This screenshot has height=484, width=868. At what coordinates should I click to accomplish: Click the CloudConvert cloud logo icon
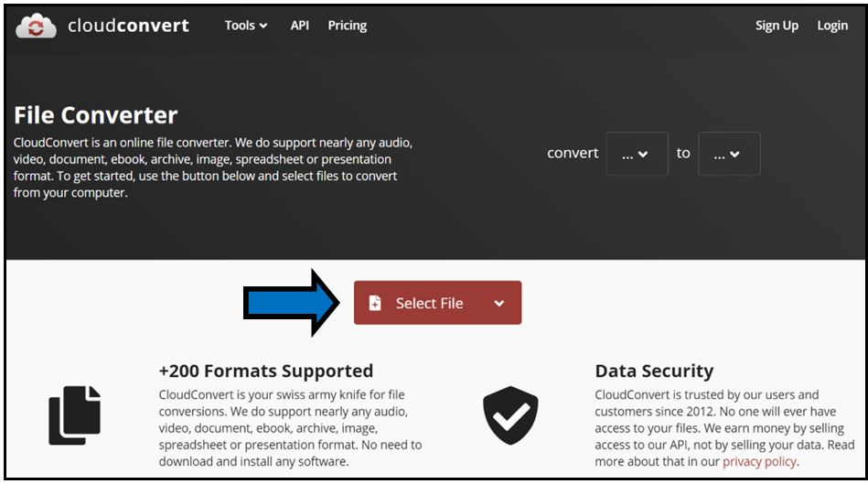[x=36, y=26]
